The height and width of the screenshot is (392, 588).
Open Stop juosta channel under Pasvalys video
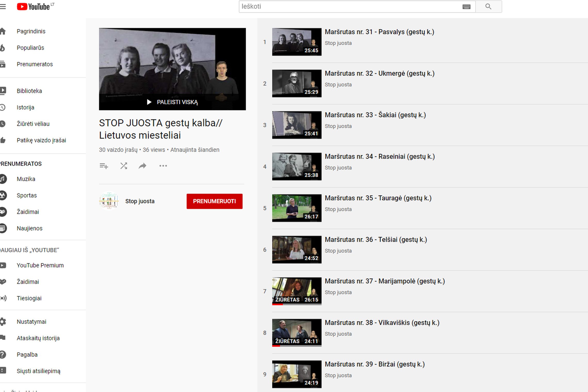point(338,43)
